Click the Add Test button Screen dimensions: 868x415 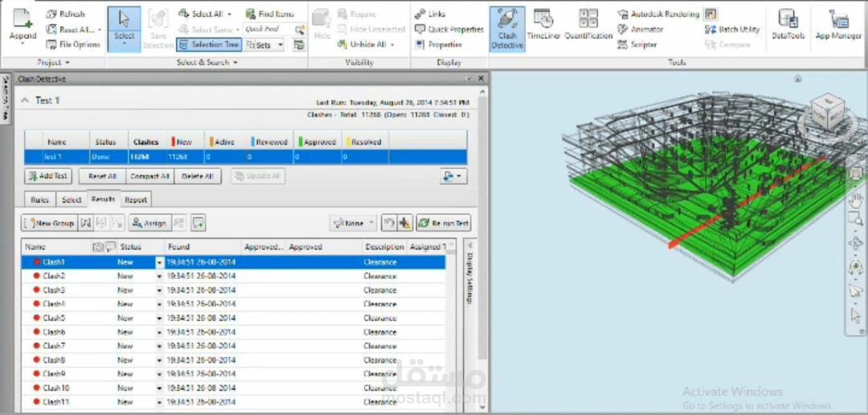pyautogui.click(x=48, y=176)
